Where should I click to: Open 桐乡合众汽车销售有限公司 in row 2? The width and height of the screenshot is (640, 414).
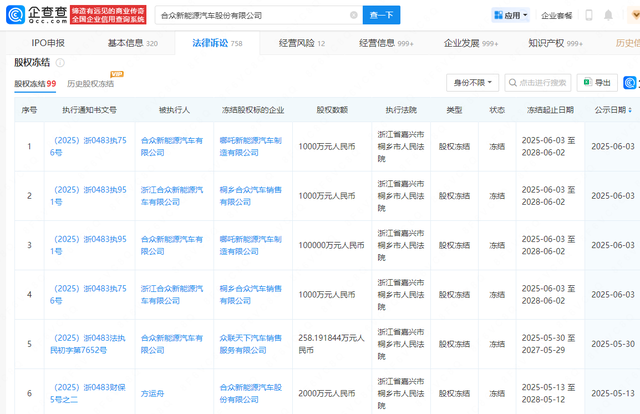point(251,196)
